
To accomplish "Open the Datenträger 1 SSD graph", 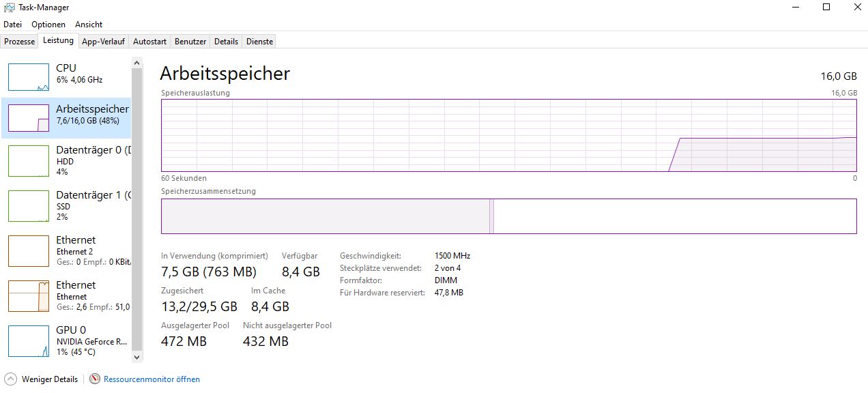I will [x=29, y=205].
